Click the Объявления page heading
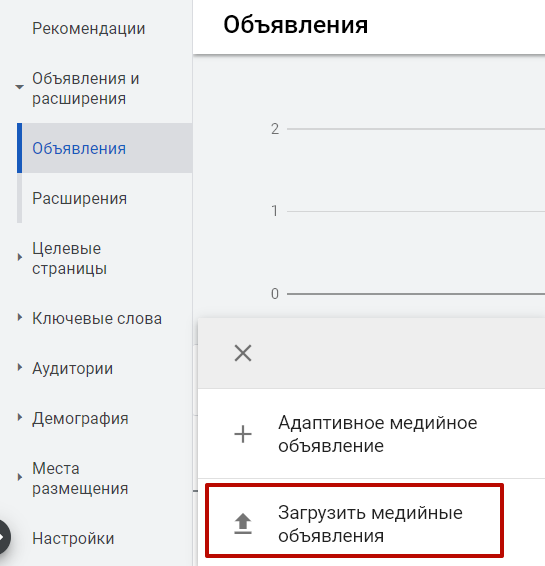Screen dimensions: 545x566 [x=296, y=25]
